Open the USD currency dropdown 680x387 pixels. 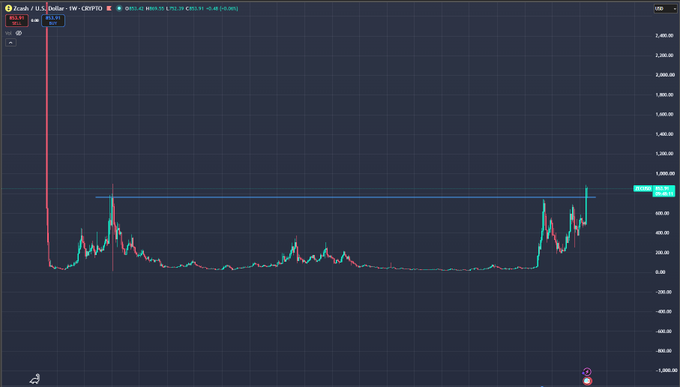tap(665, 9)
